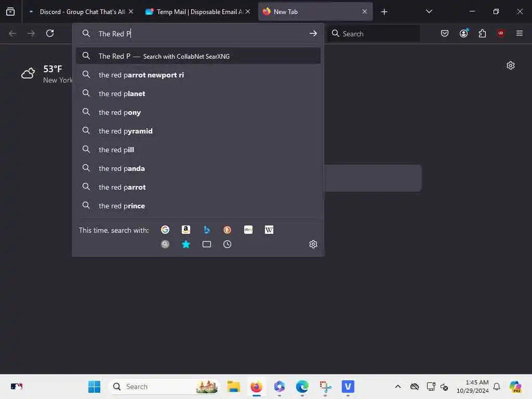Viewport: 532px width, 399px height.
Task: Choose suggestion "the red pyramid"
Action: point(198,131)
